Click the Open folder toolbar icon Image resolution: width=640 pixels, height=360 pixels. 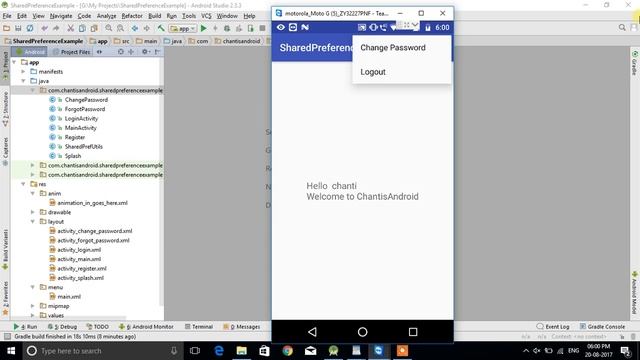(6, 28)
